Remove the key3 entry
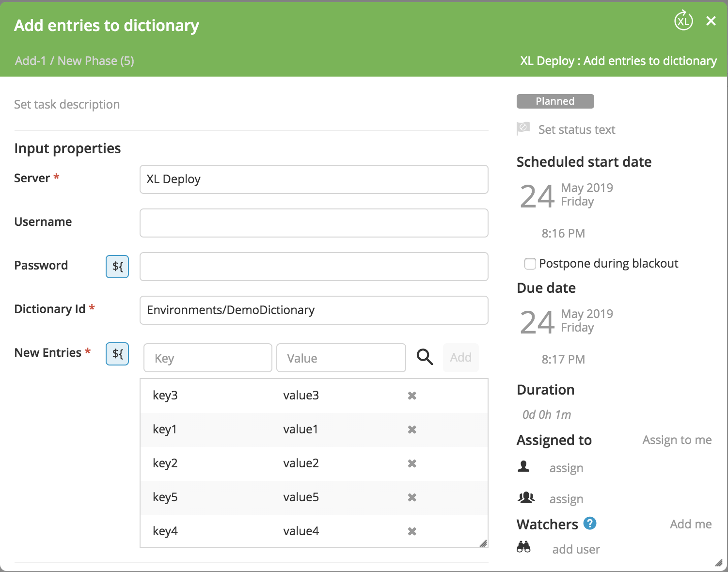The height and width of the screenshot is (572, 728). point(412,396)
